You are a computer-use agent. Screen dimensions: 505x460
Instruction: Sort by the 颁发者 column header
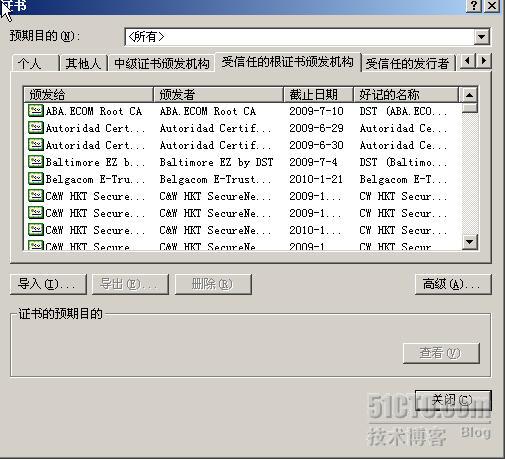pyautogui.click(x=218, y=94)
